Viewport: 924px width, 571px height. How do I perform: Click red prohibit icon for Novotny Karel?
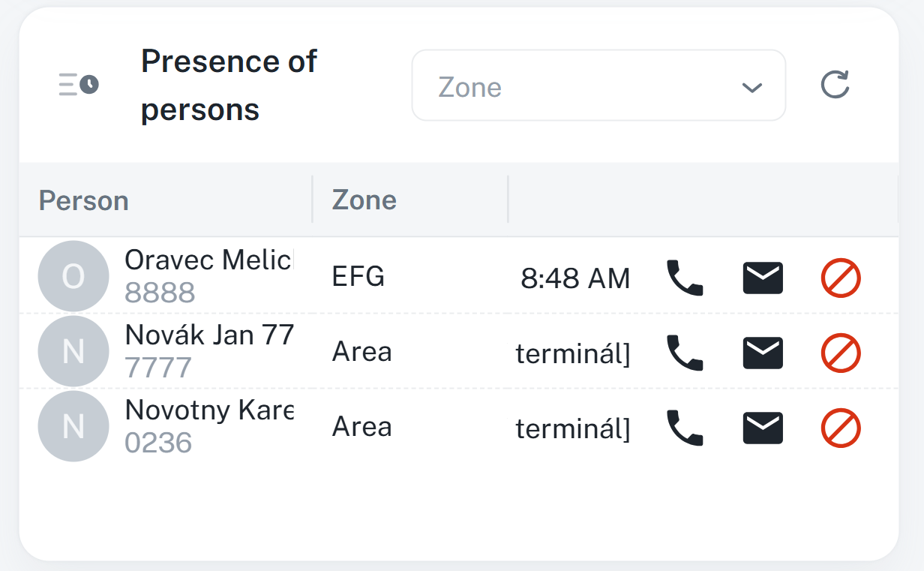(841, 428)
